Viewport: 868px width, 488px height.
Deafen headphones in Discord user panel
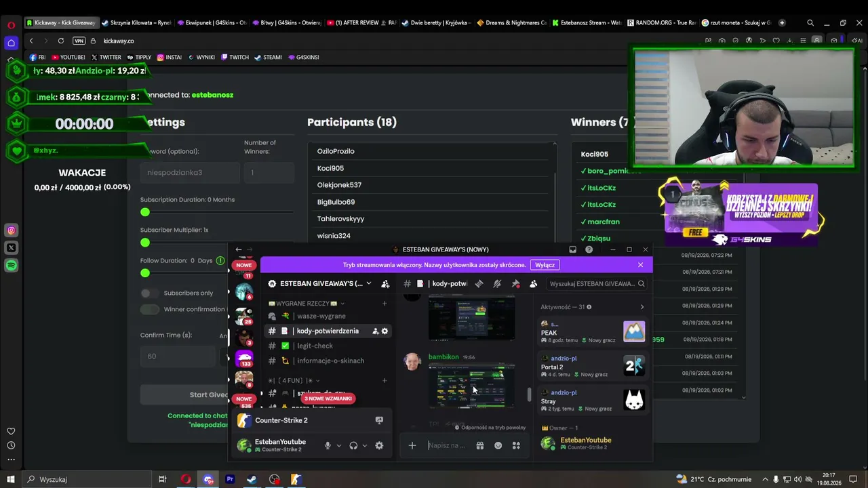[353, 445]
